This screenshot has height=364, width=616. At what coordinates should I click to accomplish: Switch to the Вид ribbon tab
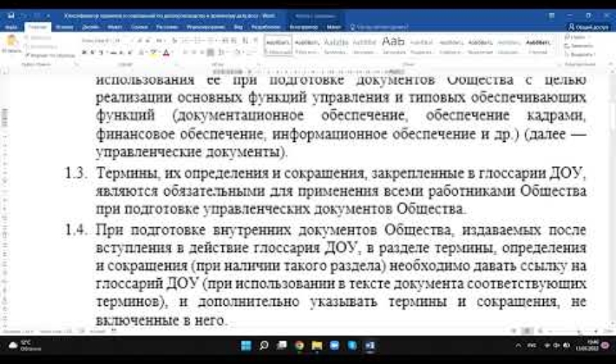(x=238, y=27)
